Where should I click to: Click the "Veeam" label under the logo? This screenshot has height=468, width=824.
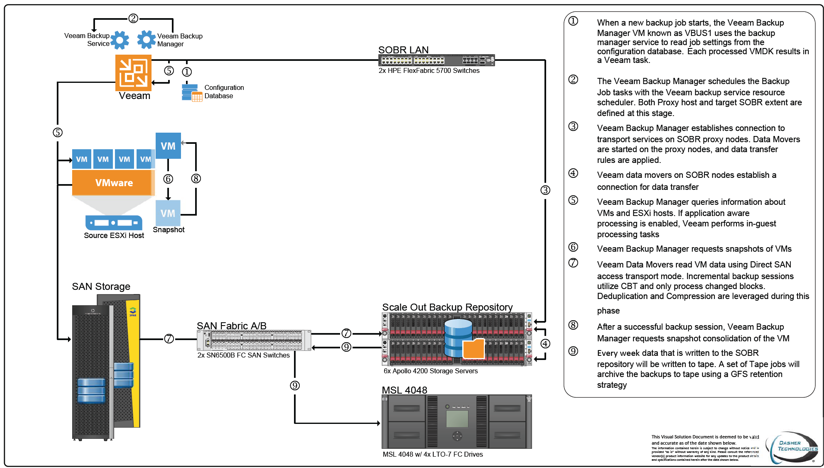[x=134, y=96]
